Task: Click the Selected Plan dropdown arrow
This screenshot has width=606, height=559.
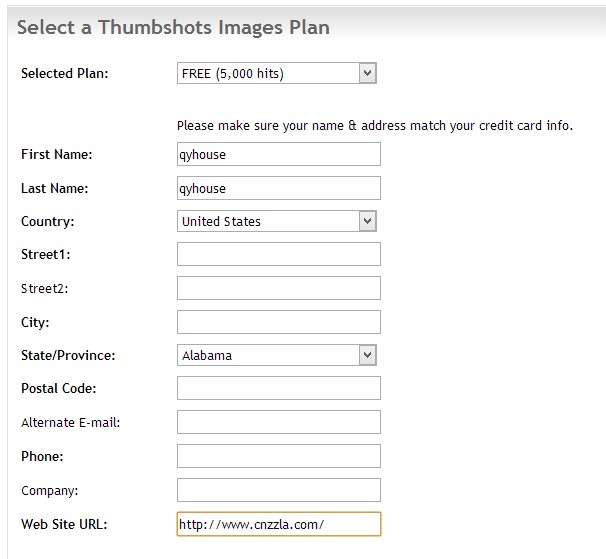Action: 367,73
